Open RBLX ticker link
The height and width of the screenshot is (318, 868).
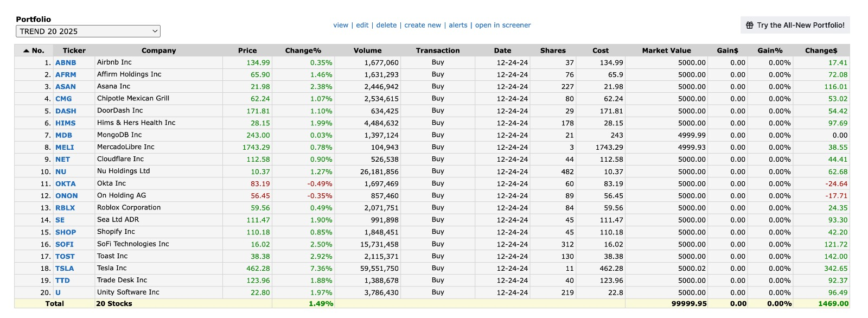click(x=65, y=208)
